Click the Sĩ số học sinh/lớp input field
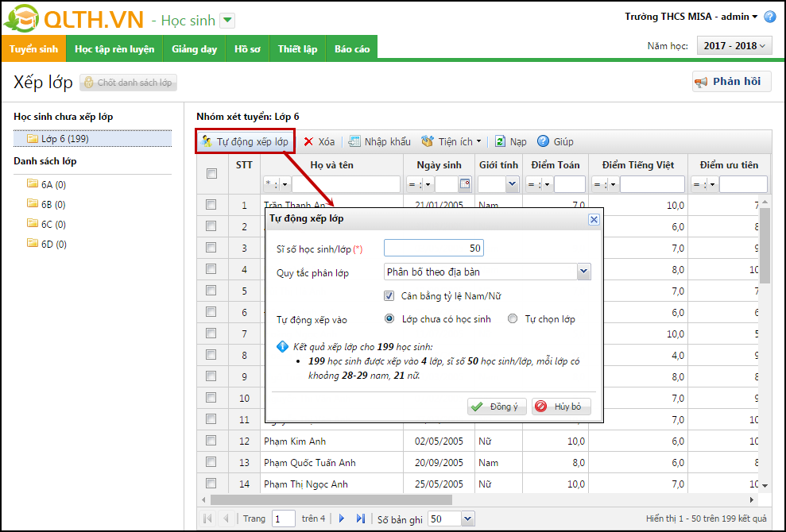 pos(434,248)
